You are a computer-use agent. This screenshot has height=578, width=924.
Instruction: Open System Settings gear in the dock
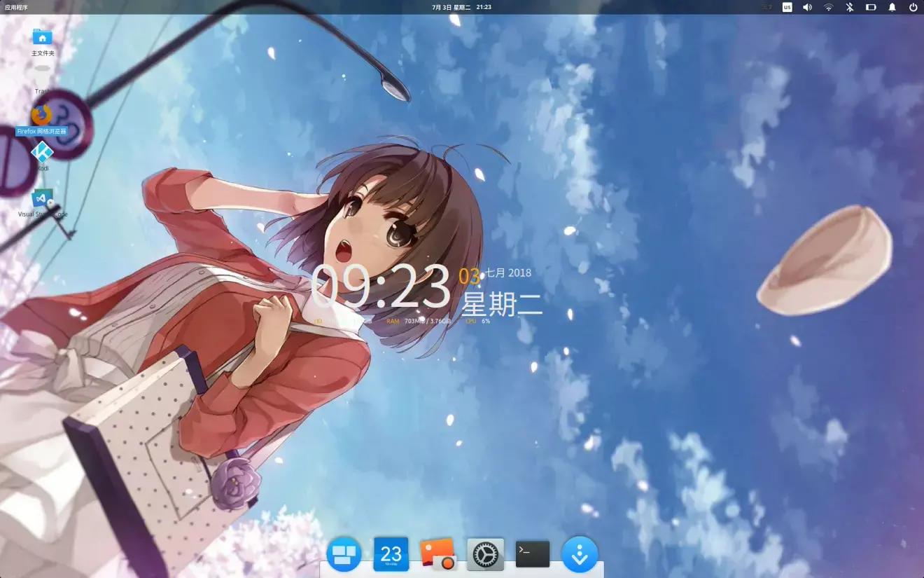click(485, 554)
